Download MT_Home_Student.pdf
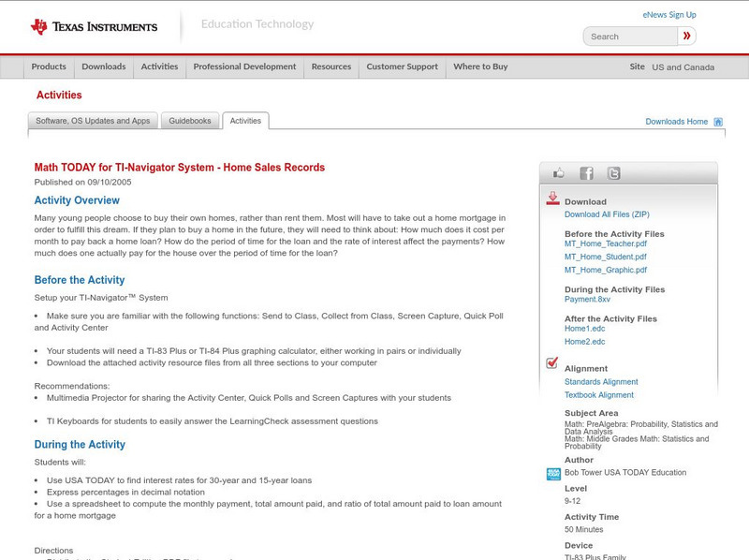Image resolution: width=749 pixels, height=560 pixels. pos(605,257)
